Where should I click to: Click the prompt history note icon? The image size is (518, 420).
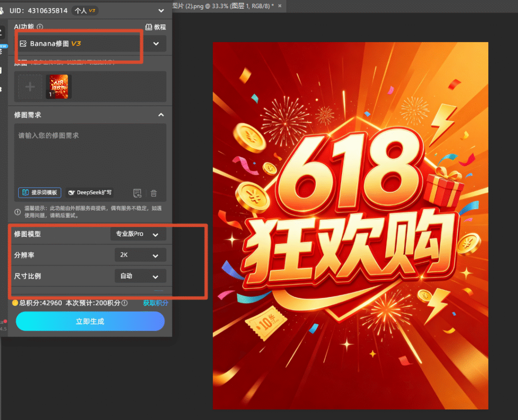[x=137, y=193]
